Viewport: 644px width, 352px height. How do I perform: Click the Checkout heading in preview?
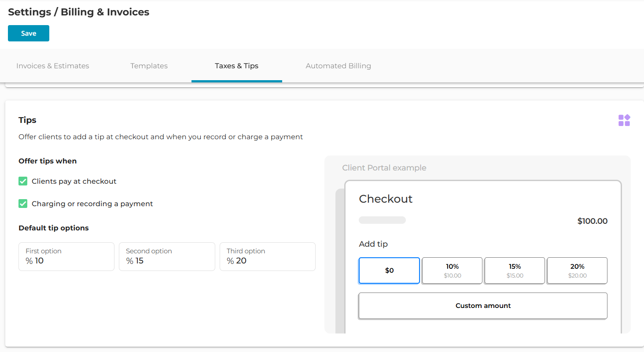[x=386, y=199]
